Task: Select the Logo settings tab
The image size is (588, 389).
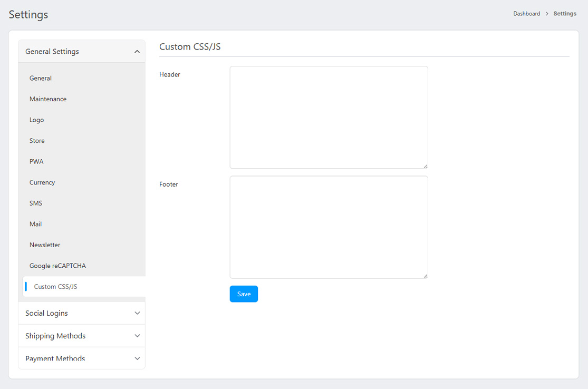Action: tap(37, 120)
